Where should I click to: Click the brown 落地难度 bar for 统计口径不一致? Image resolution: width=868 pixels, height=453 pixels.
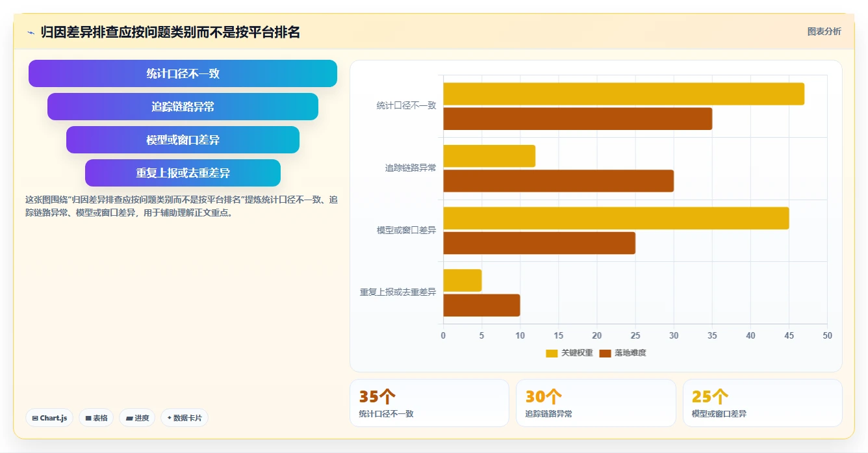tap(578, 119)
